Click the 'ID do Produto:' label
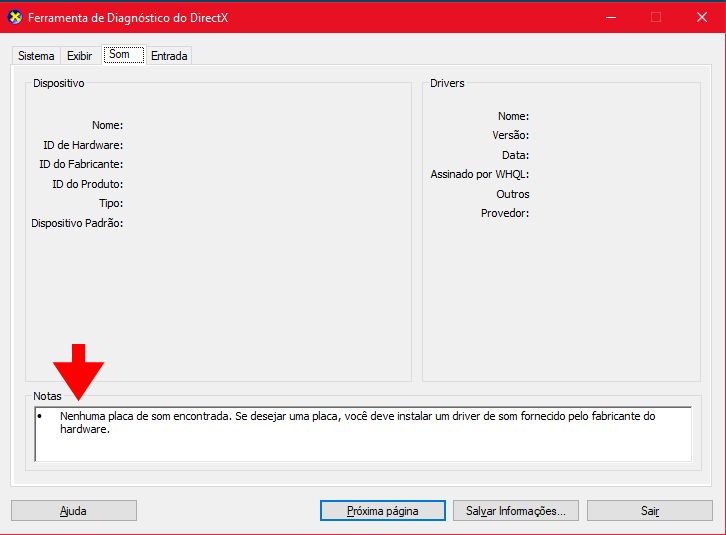726x535 pixels. (x=88, y=184)
